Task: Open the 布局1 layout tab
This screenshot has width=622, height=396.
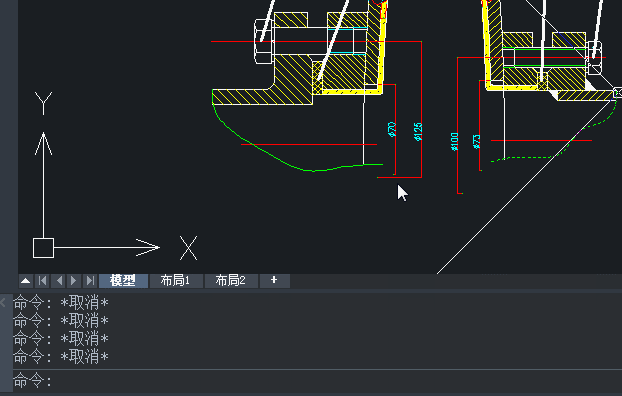Action: (176, 281)
